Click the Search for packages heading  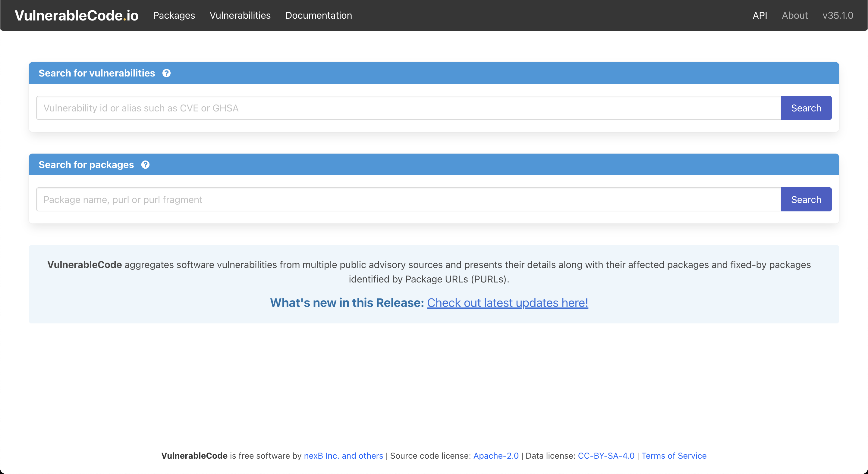pyautogui.click(x=86, y=165)
